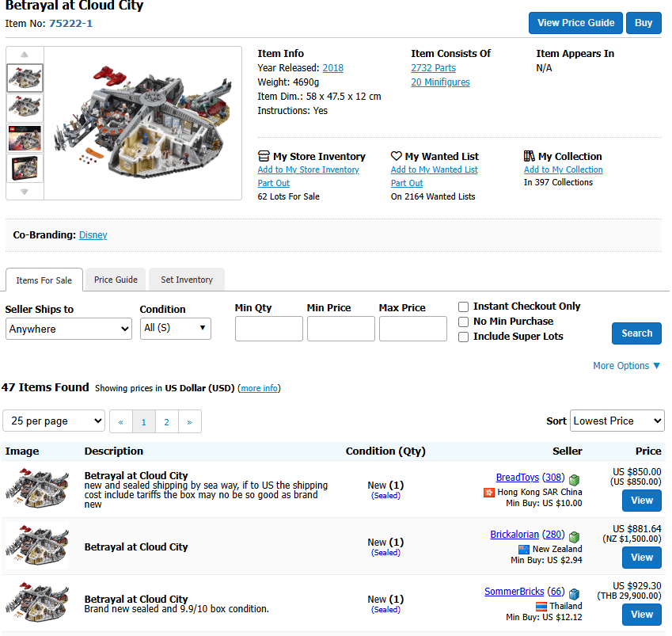This screenshot has height=636, width=672.
Task: Click the Max Price input field
Action: 412,329
